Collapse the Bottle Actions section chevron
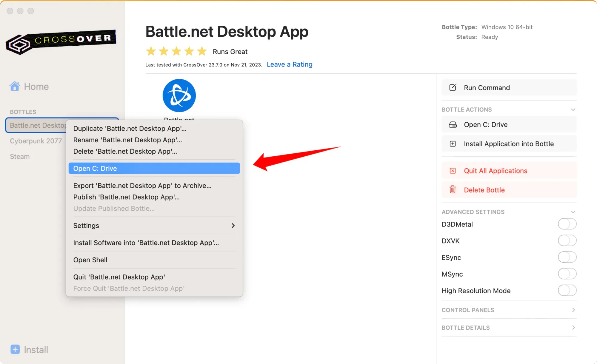This screenshot has height=364, width=597. tap(573, 109)
